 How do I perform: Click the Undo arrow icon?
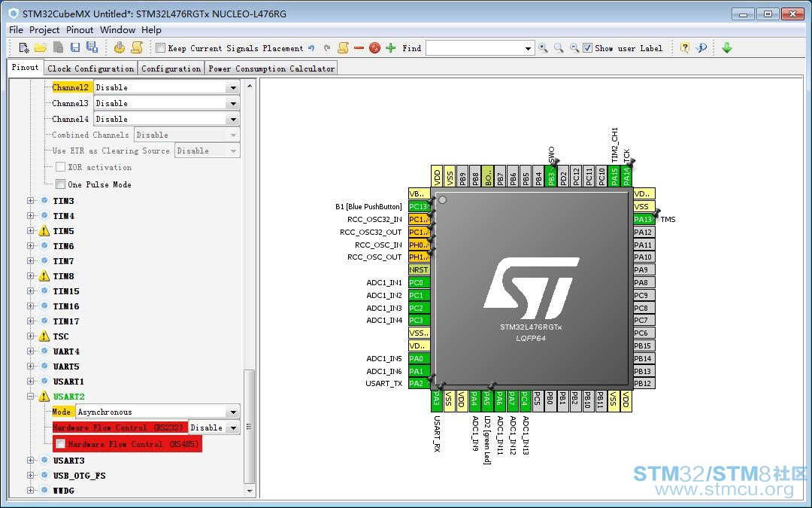point(311,48)
